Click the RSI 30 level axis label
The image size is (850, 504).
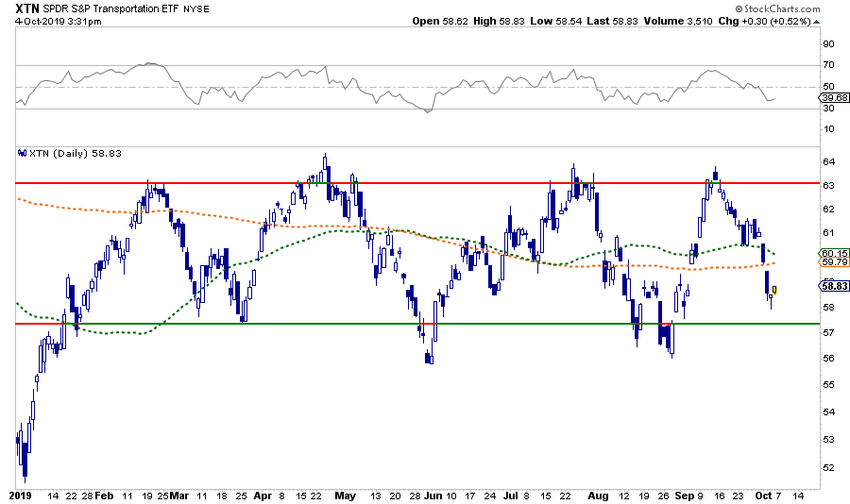click(x=828, y=108)
